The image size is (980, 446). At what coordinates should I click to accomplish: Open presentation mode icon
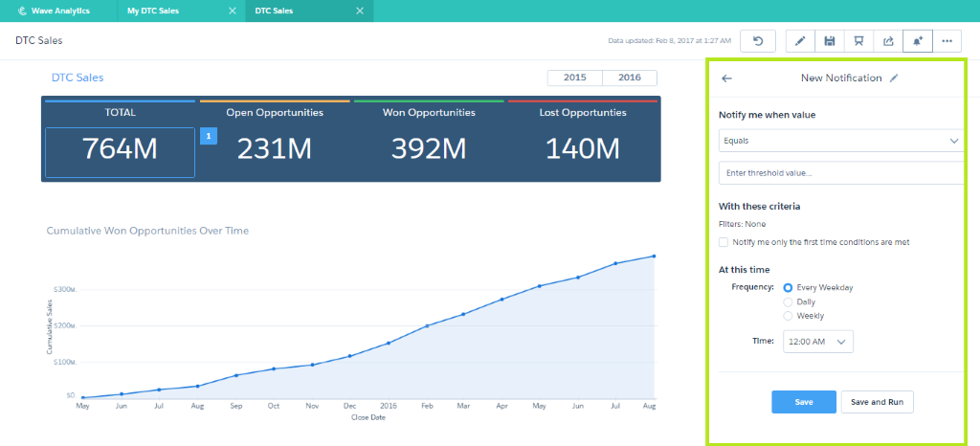tap(858, 41)
